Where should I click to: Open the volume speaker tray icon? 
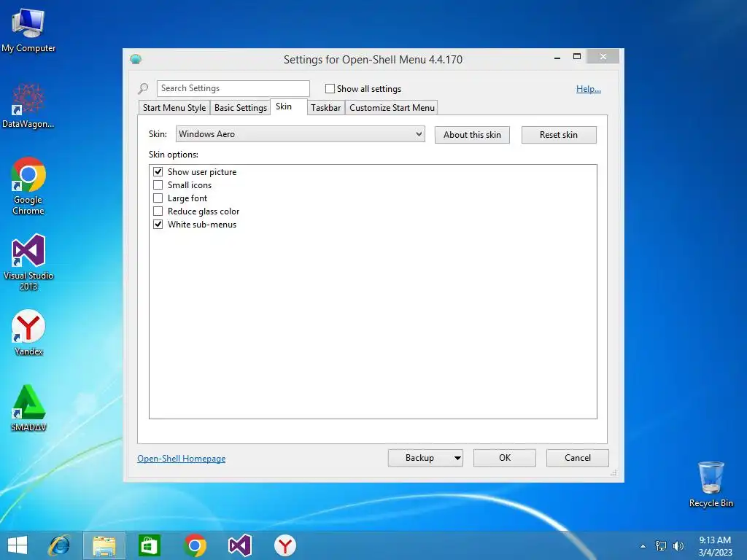[x=678, y=546]
